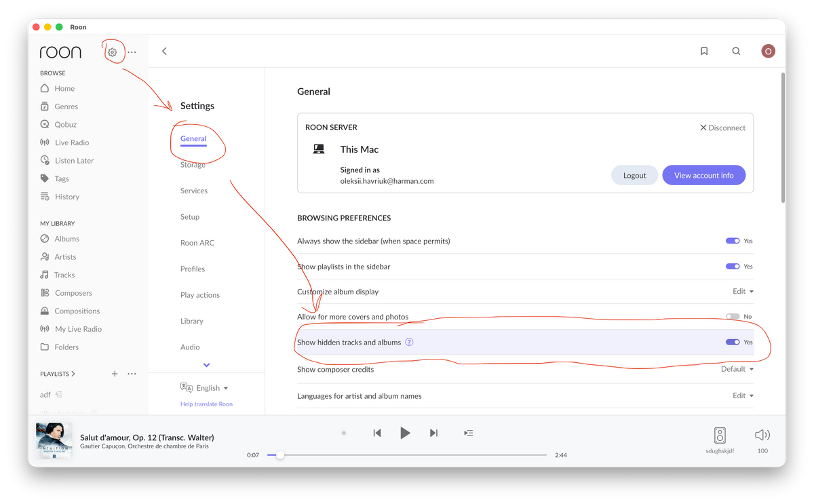
Task: Open Live Radio in sidebar
Action: (71, 142)
